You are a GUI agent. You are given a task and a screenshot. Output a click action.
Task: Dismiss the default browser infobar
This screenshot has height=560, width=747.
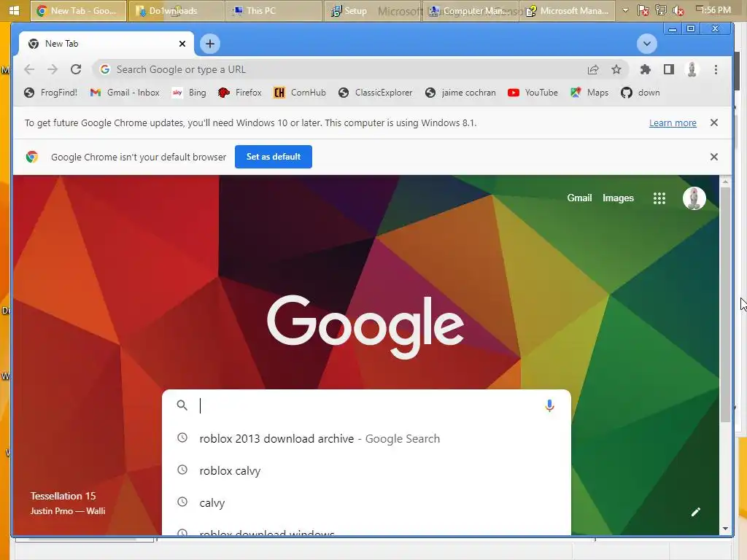point(713,157)
